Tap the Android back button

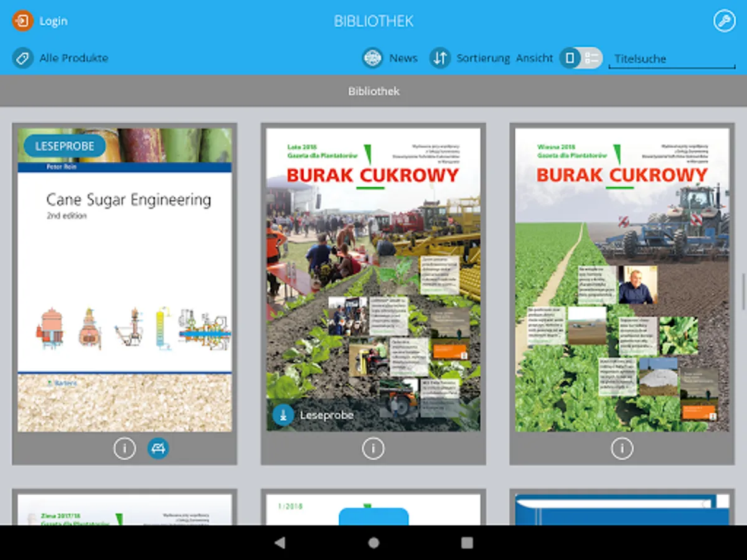pyautogui.click(x=280, y=543)
